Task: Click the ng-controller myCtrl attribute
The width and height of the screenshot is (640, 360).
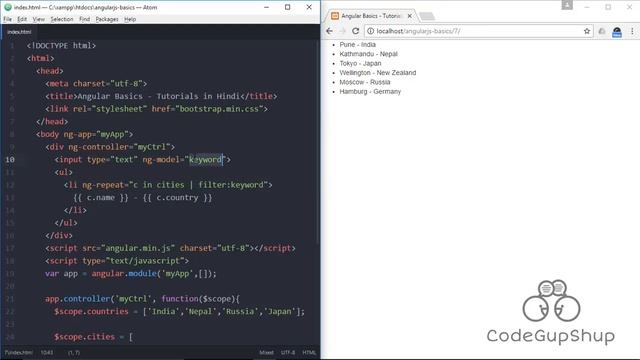Action: click(119, 147)
